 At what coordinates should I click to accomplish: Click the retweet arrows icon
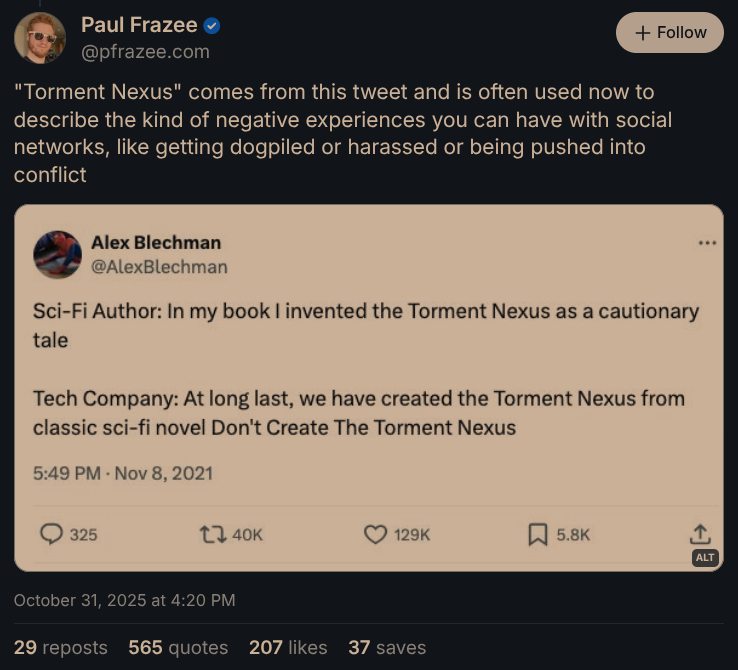[213, 535]
